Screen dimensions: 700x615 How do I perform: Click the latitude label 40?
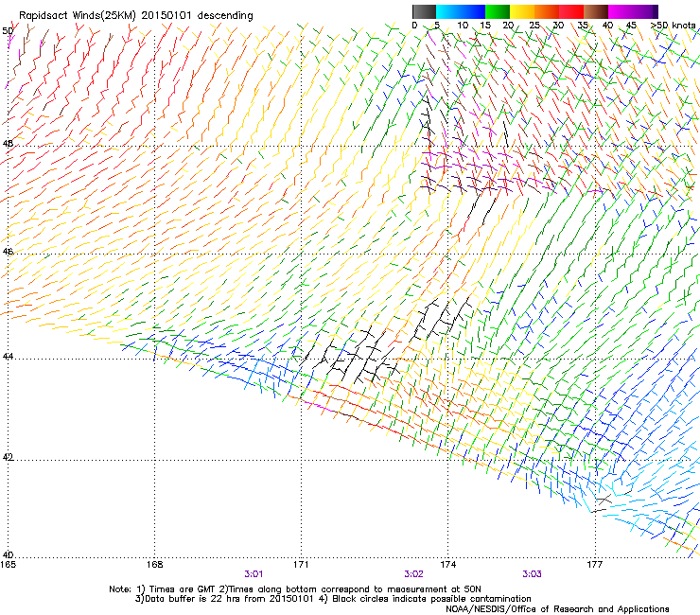pos(8,555)
